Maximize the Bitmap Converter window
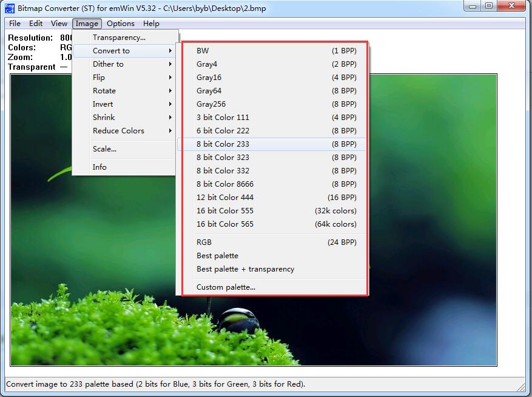 [489, 6]
